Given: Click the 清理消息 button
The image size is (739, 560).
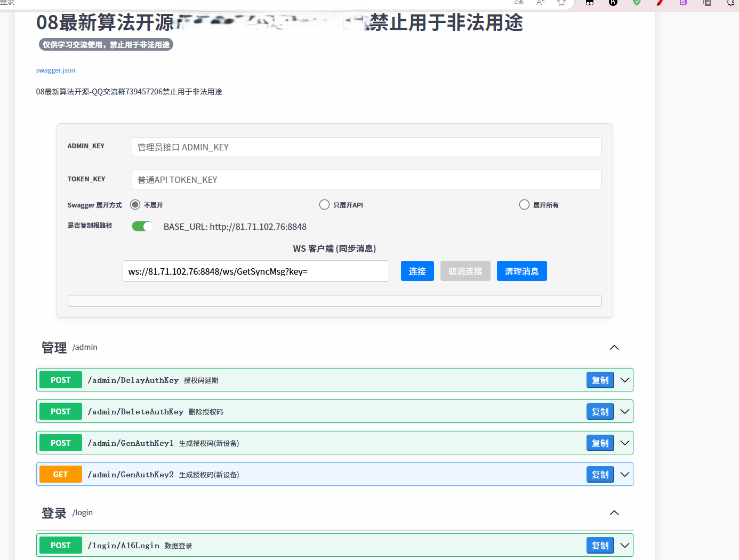Looking at the screenshot, I should [521, 271].
